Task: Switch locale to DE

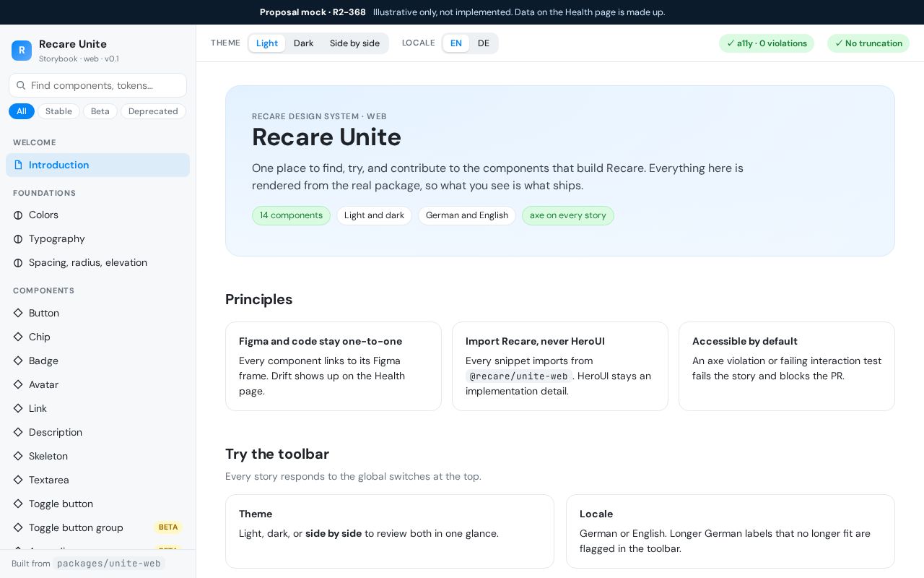Action: coord(484,43)
